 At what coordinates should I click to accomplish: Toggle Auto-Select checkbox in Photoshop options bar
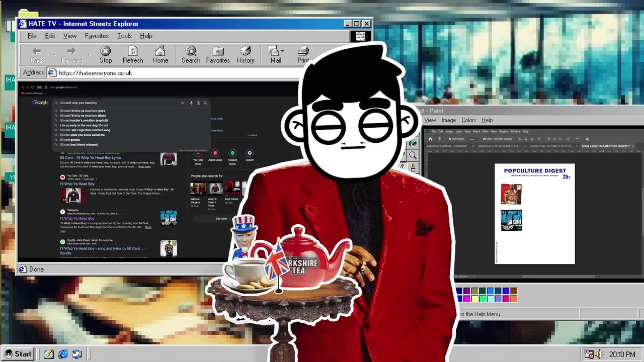(449, 139)
